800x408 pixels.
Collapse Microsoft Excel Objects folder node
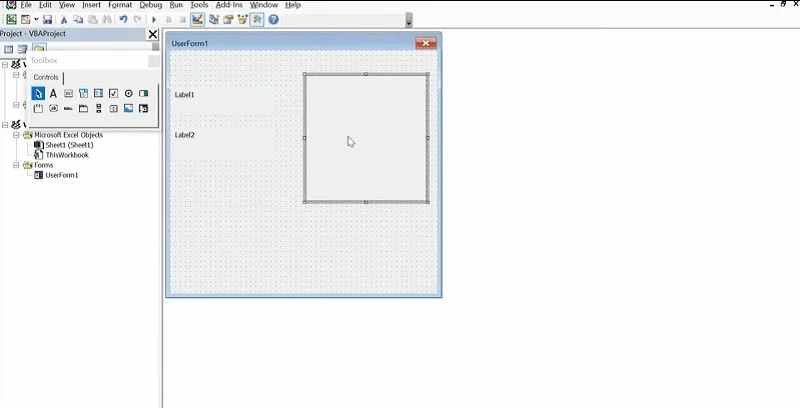(16, 135)
